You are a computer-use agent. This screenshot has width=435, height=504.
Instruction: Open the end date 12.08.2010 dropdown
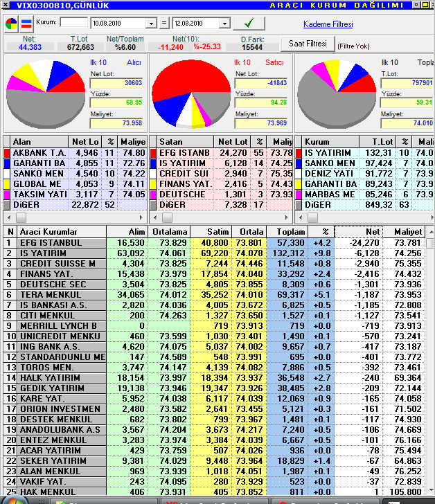pos(224,24)
